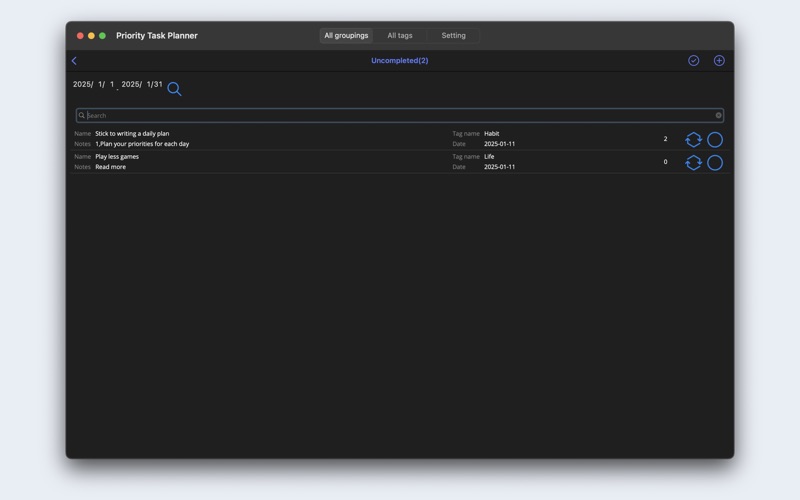Image resolution: width=800 pixels, height=500 pixels.
Task: Click the 2025-01-11 date of the Habit task
Action: (499, 144)
